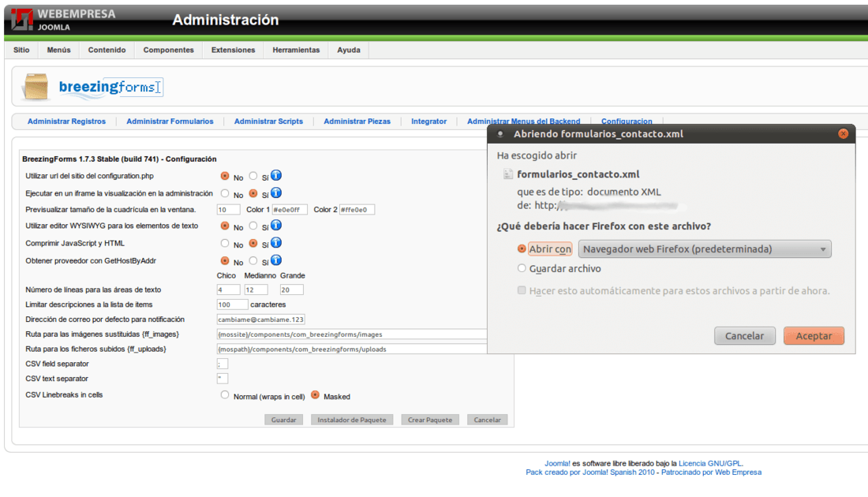Choose Normal (wraps in cell) for CSV linebreaks
This screenshot has height=497, width=868.
(x=225, y=394)
